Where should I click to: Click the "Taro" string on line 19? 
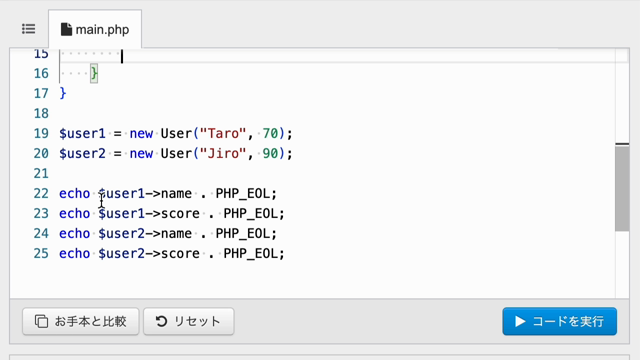223,133
